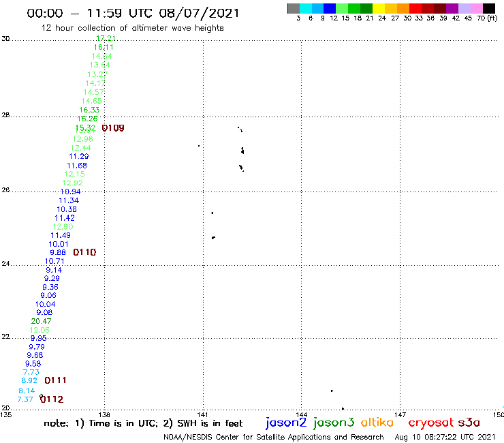The height and width of the screenshot is (443, 504).
Task: Select the 12.90 wave height reading
Action: coord(63,227)
